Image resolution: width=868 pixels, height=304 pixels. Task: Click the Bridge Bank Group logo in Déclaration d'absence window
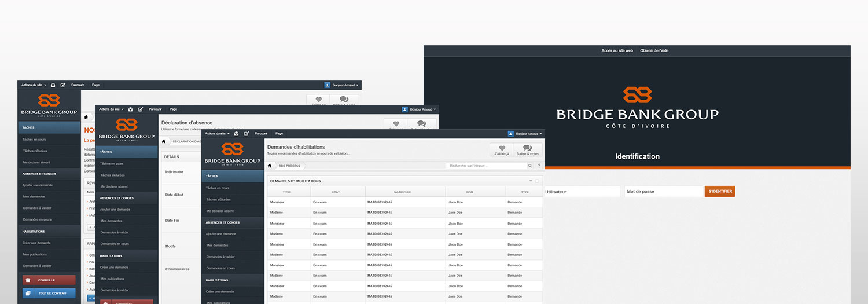point(126,130)
